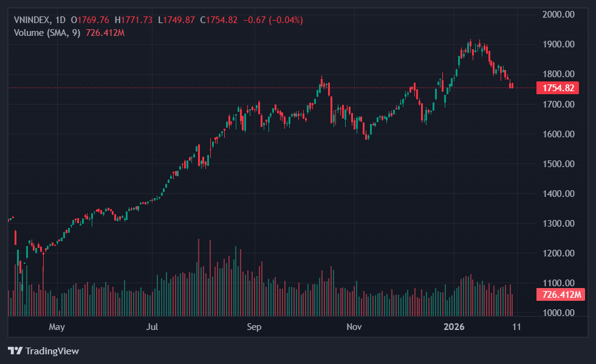Click the Jul label on time axis

coord(152,328)
